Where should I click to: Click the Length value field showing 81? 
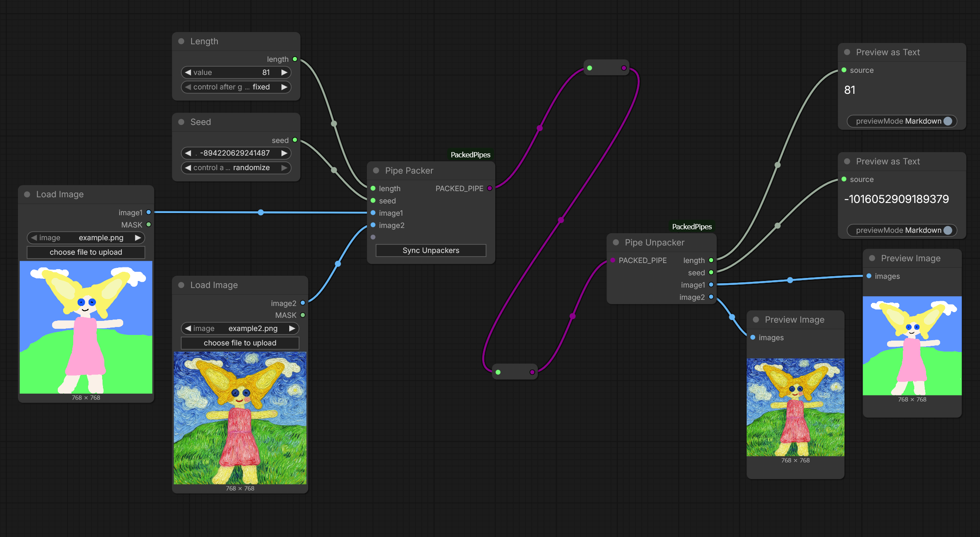[236, 72]
